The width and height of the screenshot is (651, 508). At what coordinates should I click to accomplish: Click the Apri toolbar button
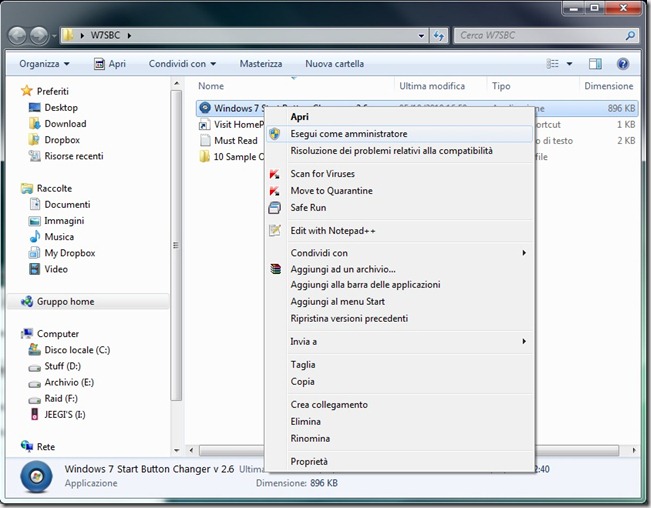click(x=110, y=64)
